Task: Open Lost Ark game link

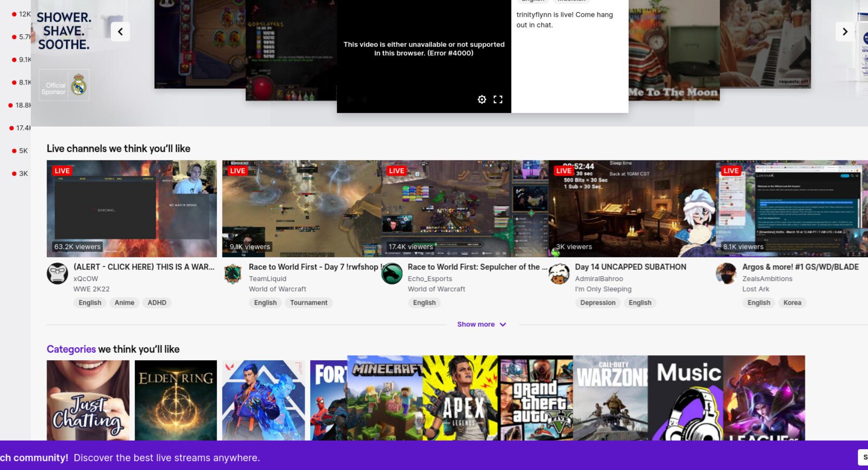Action: point(756,289)
